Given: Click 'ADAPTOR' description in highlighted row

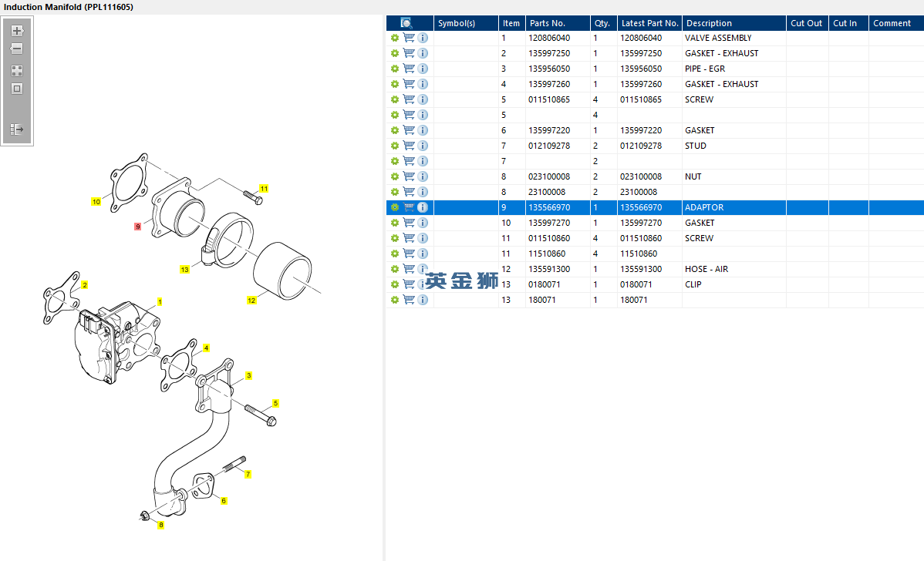Looking at the screenshot, I should (704, 207).
